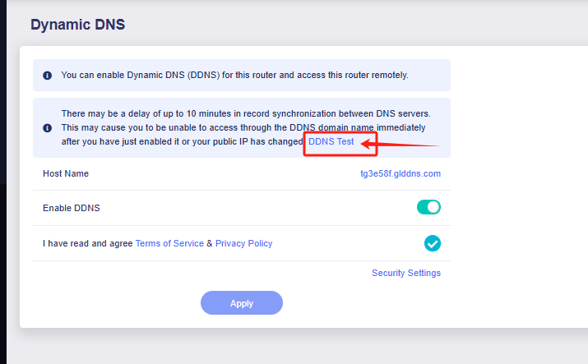Screen dimensions: 588x364
Task: Click the Dynamic DNS page heading
Action: (x=78, y=25)
